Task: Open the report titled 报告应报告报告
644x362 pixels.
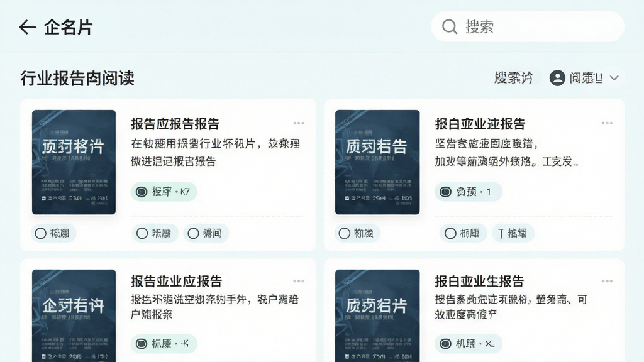Action: coord(175,124)
